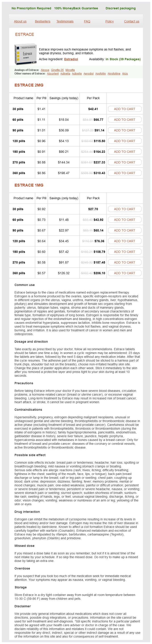The height and width of the screenshot is (644, 152).
Task: Follow the Estradiol active ingredient link
Action: point(71,59)
